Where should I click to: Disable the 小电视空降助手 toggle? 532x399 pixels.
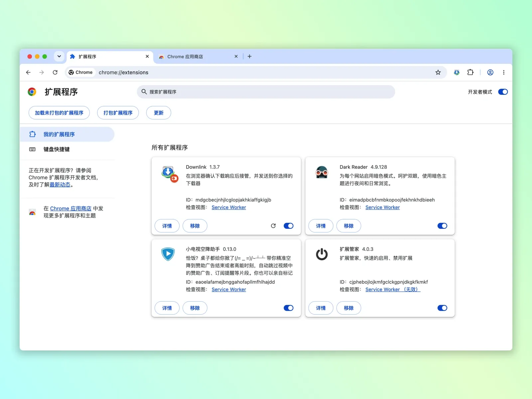(x=289, y=308)
